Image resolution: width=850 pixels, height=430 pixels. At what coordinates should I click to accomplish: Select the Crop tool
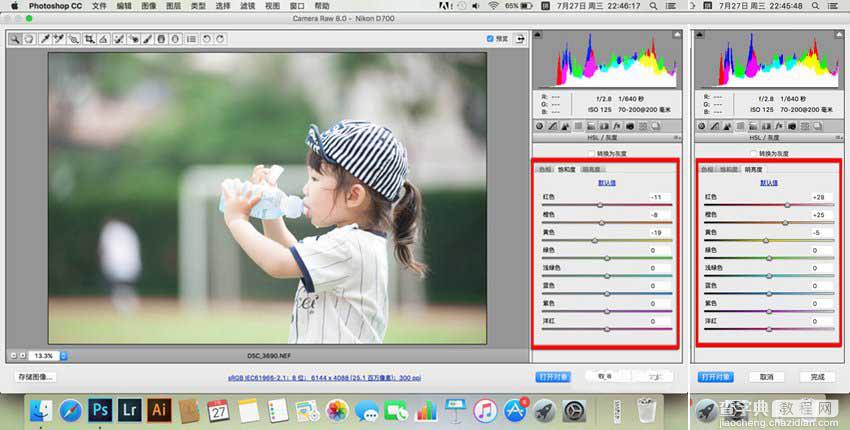coord(89,39)
